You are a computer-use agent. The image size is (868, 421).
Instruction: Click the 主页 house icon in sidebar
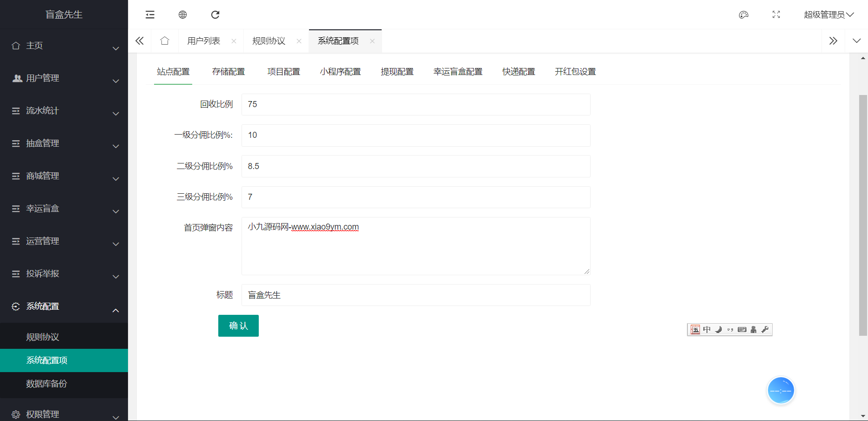coord(16,46)
